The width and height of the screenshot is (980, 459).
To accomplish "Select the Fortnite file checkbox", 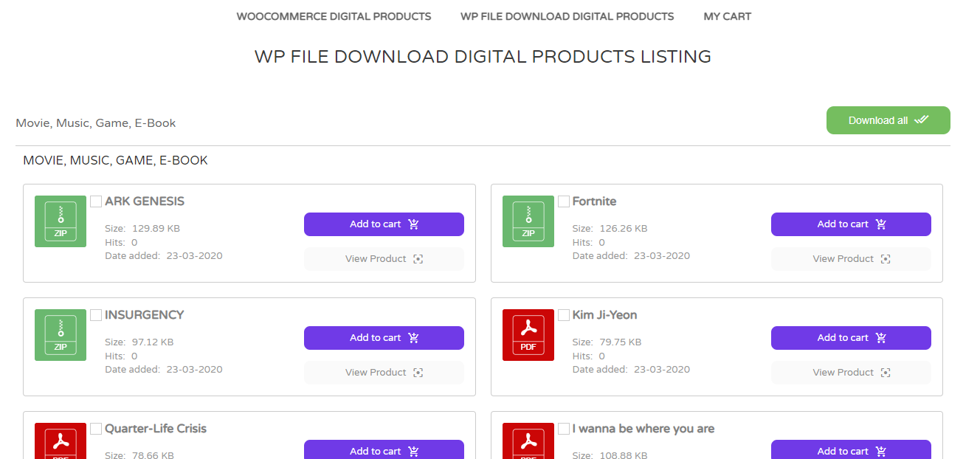I will click(x=564, y=201).
